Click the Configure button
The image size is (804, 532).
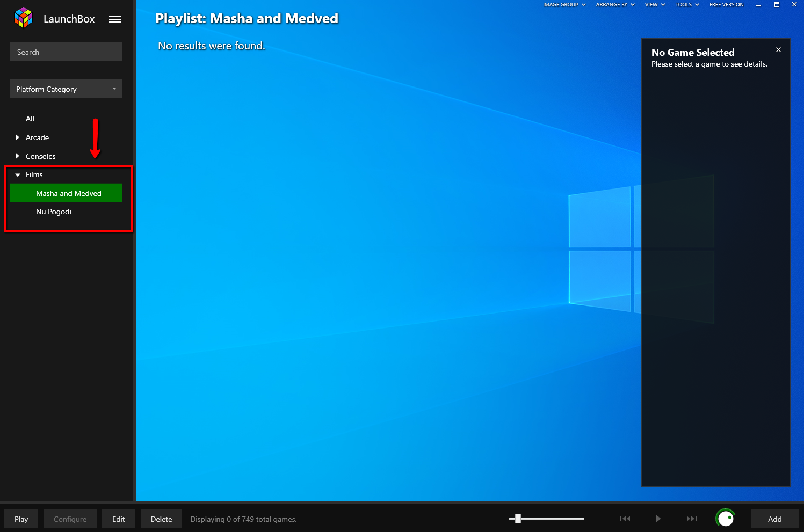70,519
